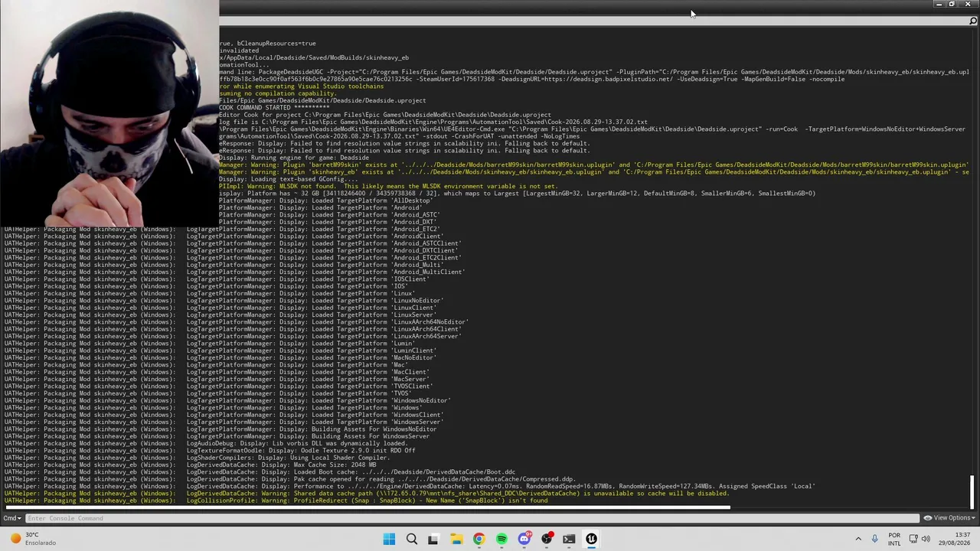Click the 'Pak cache opened for reading' line

(x=289, y=479)
